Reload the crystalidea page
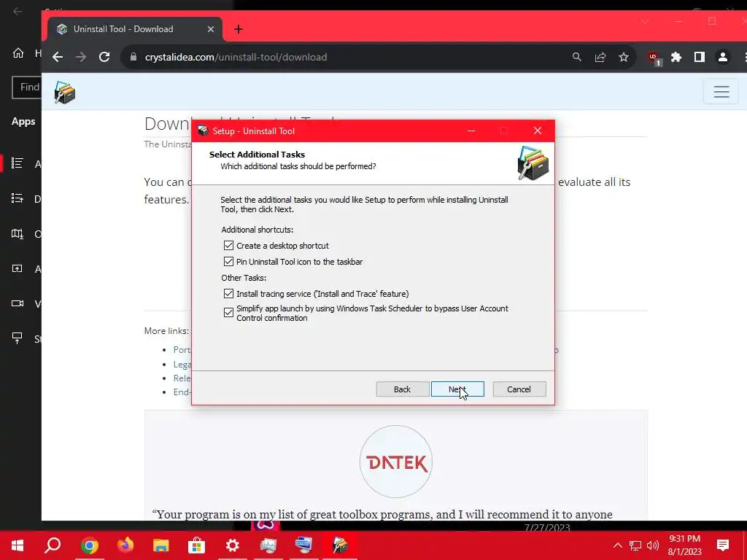Screen dimensions: 747x560 click(x=104, y=57)
